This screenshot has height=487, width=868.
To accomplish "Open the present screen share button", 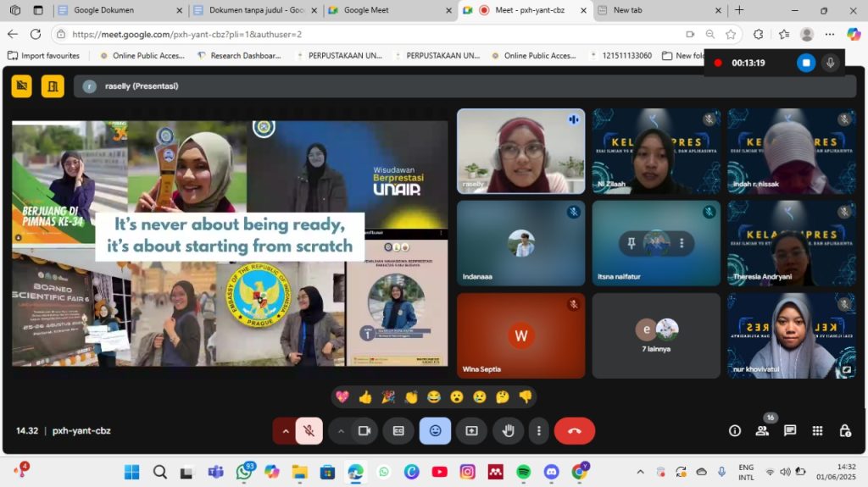I will click(x=471, y=431).
